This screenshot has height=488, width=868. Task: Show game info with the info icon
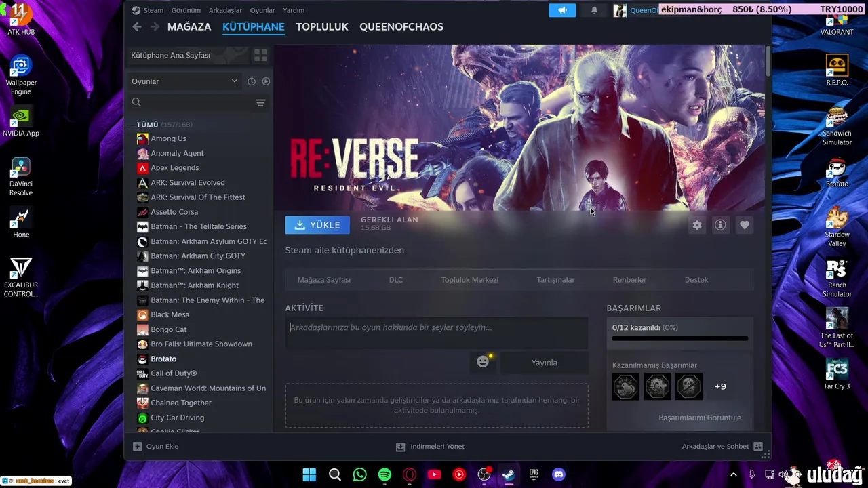[x=721, y=225]
